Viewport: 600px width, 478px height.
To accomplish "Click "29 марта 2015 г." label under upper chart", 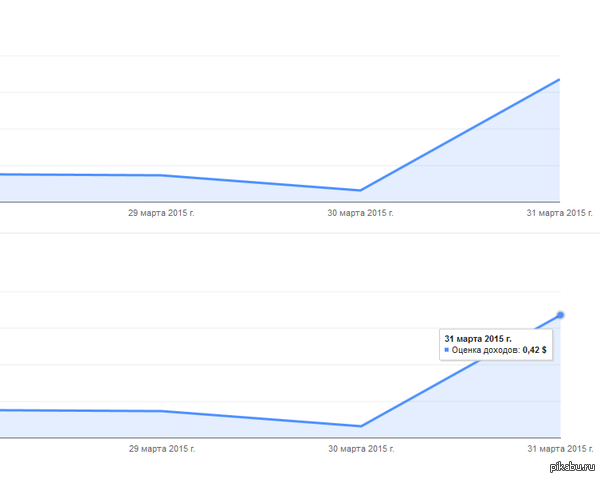I will click(161, 213).
